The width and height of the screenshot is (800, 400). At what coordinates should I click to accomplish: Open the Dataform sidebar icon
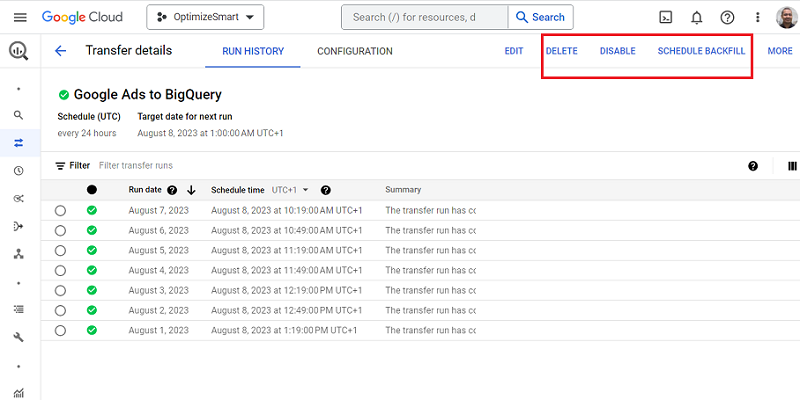[x=19, y=226]
